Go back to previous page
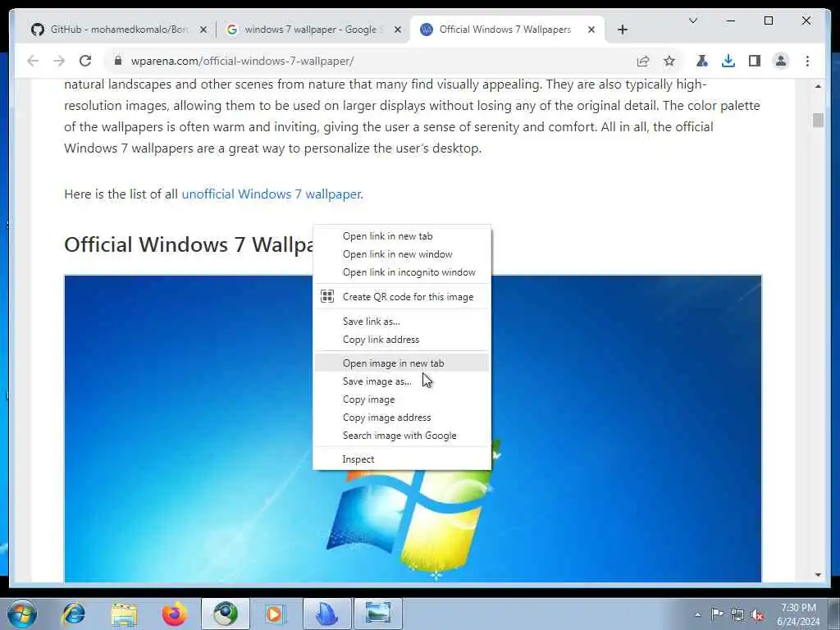 (x=33, y=61)
